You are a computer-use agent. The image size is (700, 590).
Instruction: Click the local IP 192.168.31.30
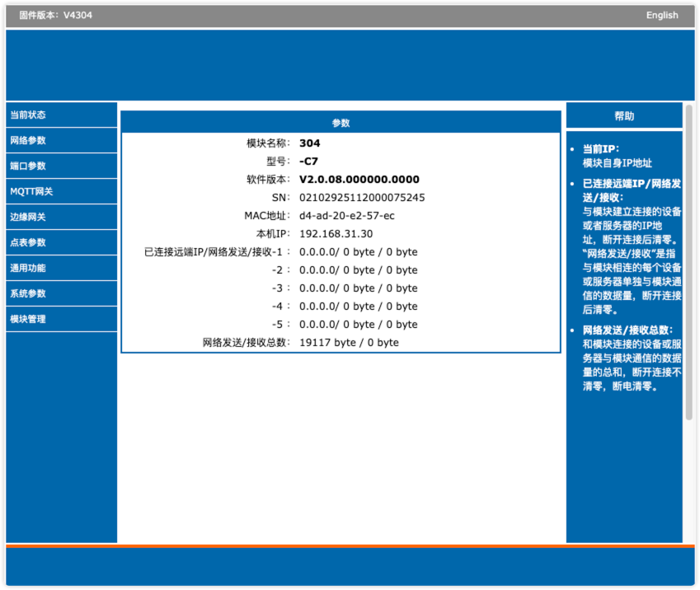click(336, 234)
